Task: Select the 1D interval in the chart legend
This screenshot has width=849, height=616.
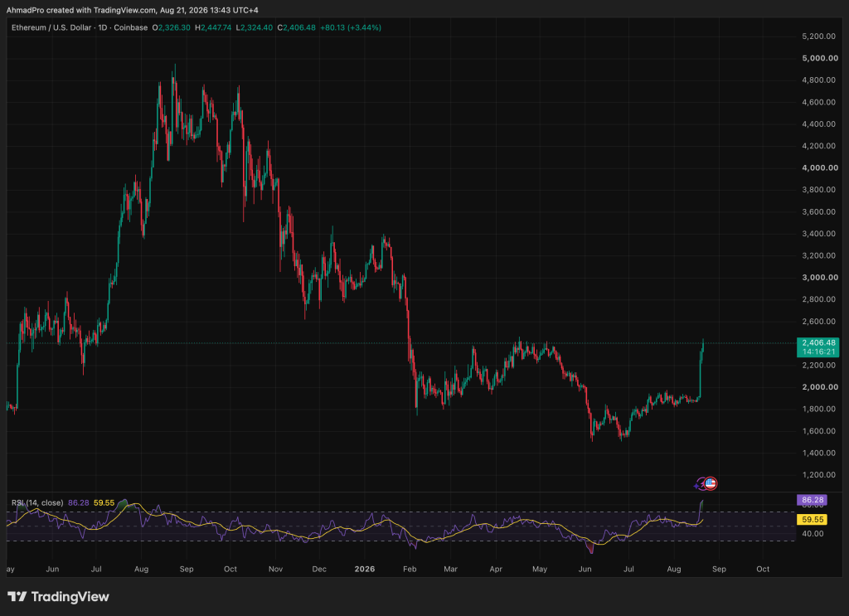Action: pyautogui.click(x=102, y=27)
